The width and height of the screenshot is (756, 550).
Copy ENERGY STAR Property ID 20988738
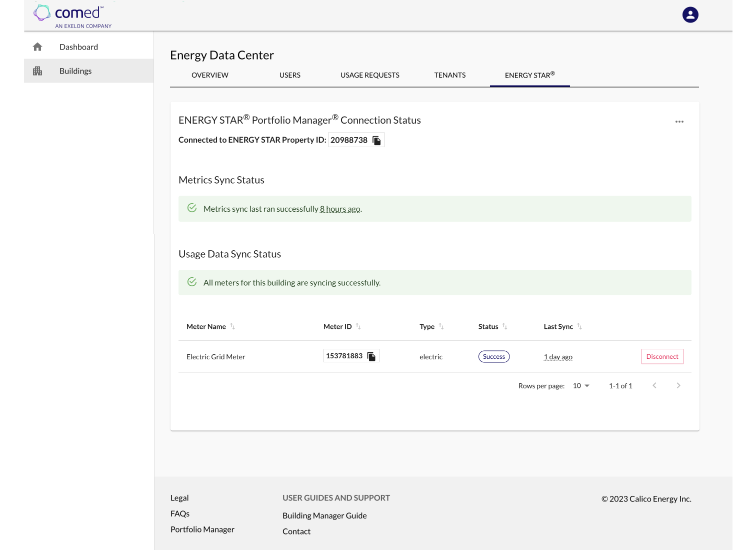pyautogui.click(x=377, y=141)
